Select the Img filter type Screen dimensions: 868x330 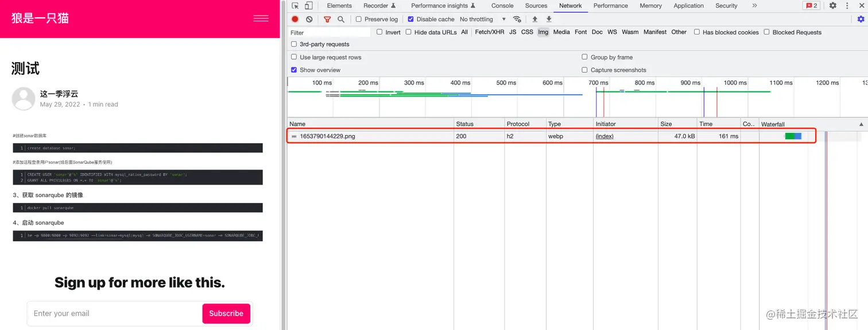[543, 32]
